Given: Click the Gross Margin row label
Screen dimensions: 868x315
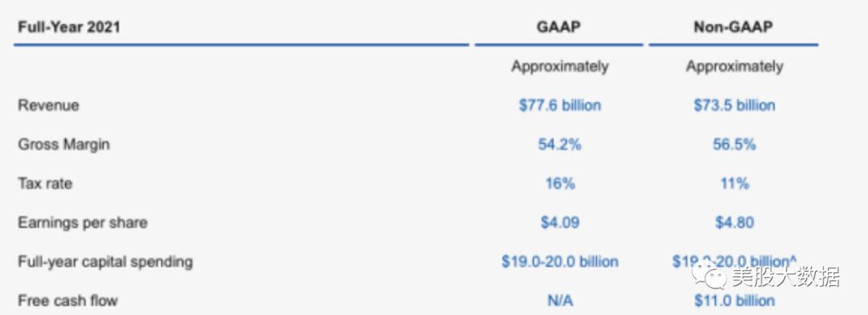Looking at the screenshot, I should 63,145.
